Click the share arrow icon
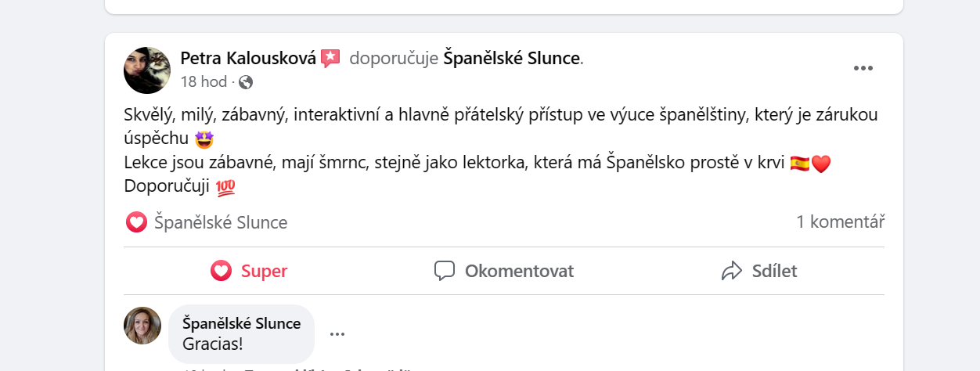 click(731, 272)
